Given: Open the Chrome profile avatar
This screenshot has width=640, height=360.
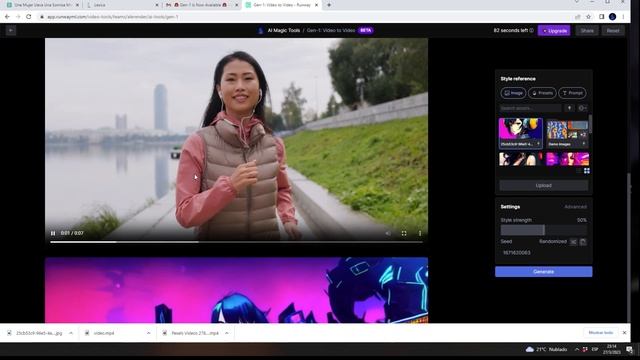Looking at the screenshot, I should point(612,17).
